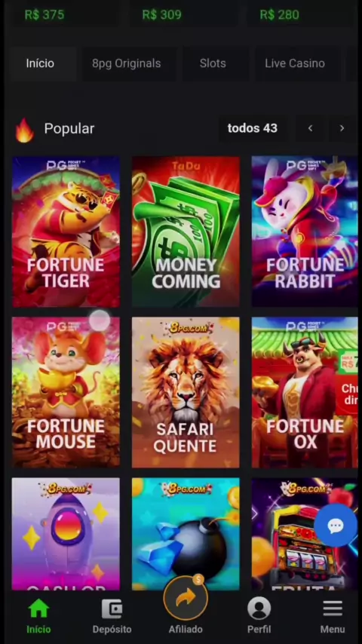Switch to the Slots tab
The height and width of the screenshot is (644, 362).
pyautogui.click(x=213, y=63)
